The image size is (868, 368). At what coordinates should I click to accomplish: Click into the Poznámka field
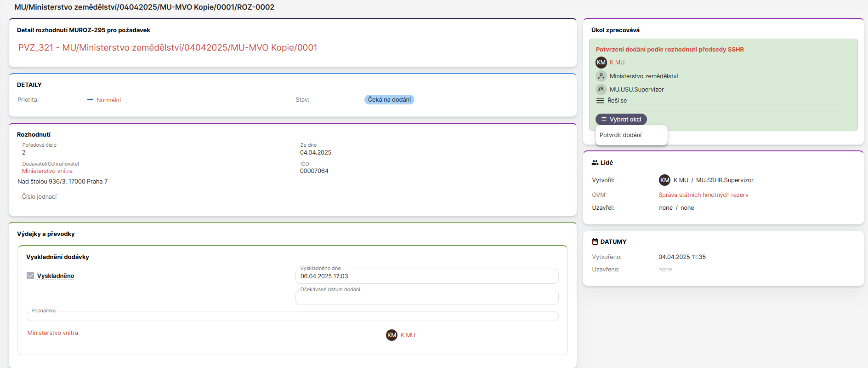tap(292, 316)
